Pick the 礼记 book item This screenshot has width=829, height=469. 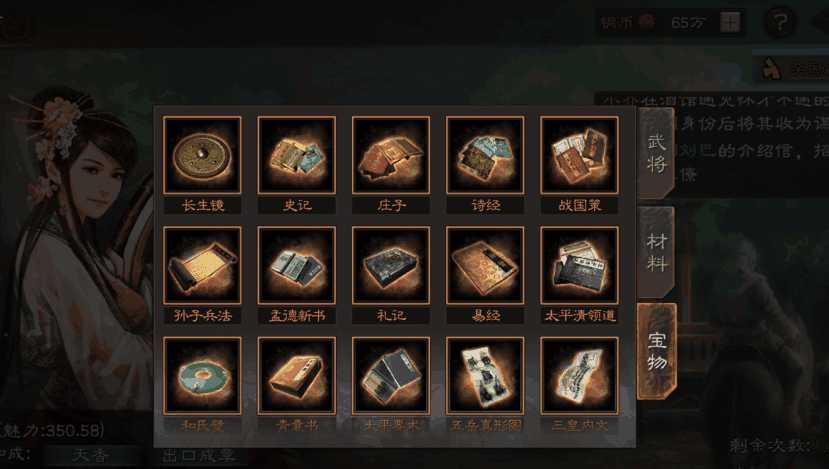(391, 265)
